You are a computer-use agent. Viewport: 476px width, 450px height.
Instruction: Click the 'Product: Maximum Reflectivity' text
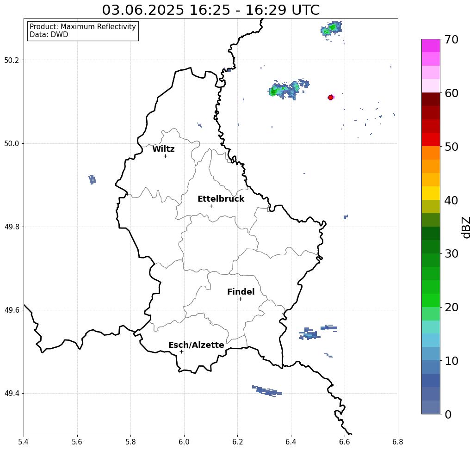tap(82, 27)
